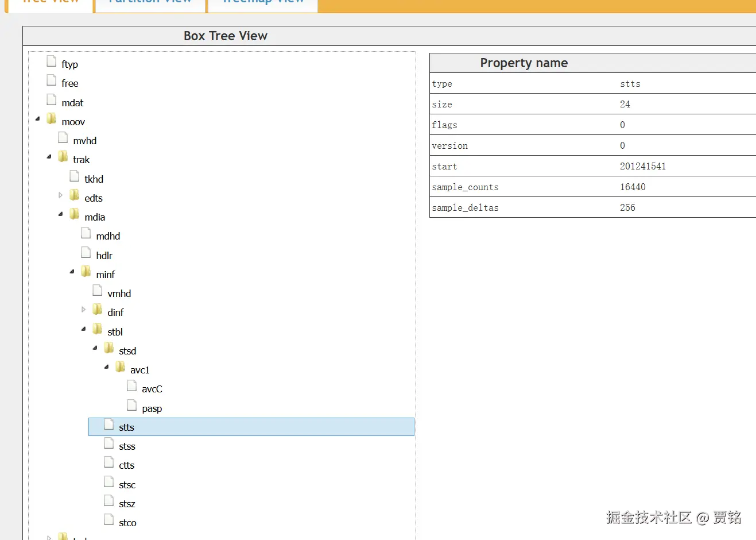Screen dimensions: 756x540
Task: Select the mdat box file icon
Action: click(52, 100)
